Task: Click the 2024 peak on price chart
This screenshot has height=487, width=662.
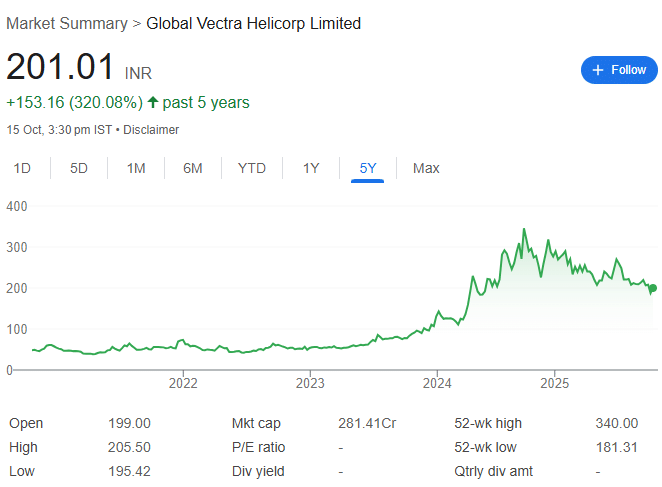Action: tap(524, 230)
